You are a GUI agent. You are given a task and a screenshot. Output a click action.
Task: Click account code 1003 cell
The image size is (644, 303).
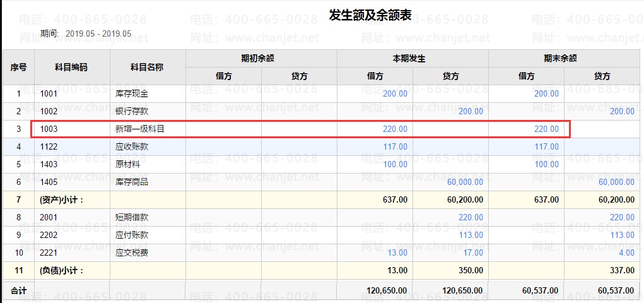pos(49,129)
